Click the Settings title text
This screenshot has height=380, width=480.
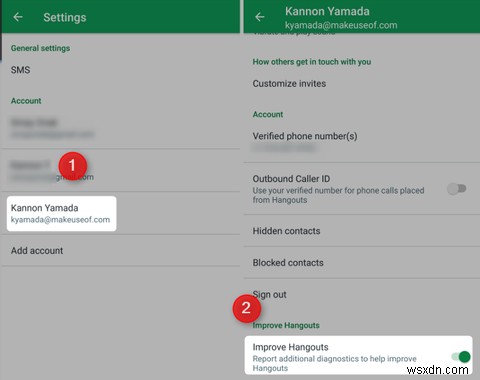65,17
